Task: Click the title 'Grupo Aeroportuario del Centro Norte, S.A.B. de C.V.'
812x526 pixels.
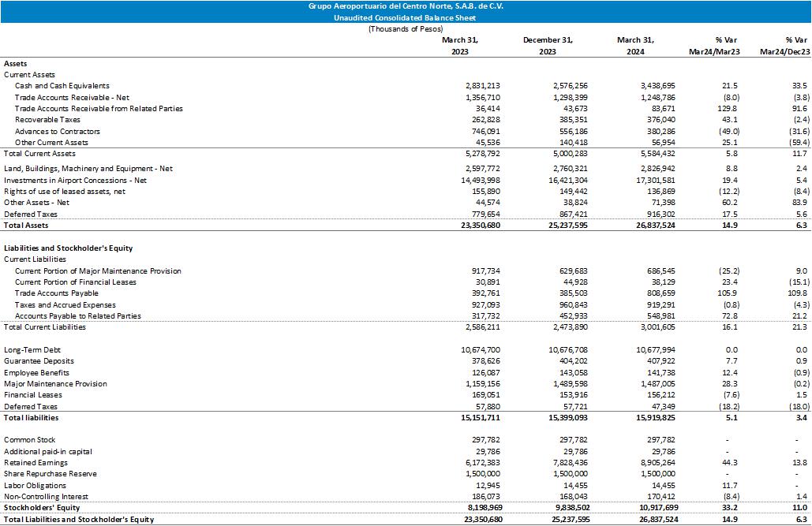Action: [406, 6]
